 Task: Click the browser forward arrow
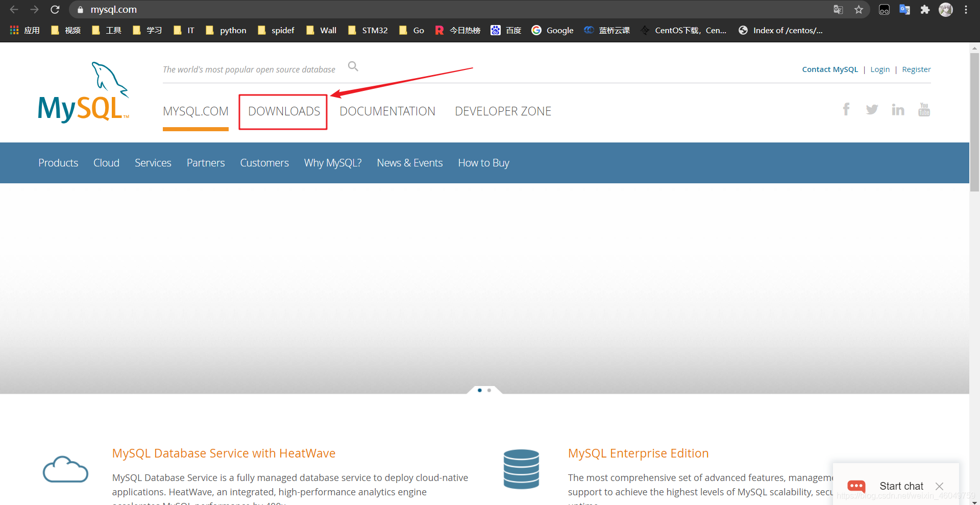click(x=34, y=9)
